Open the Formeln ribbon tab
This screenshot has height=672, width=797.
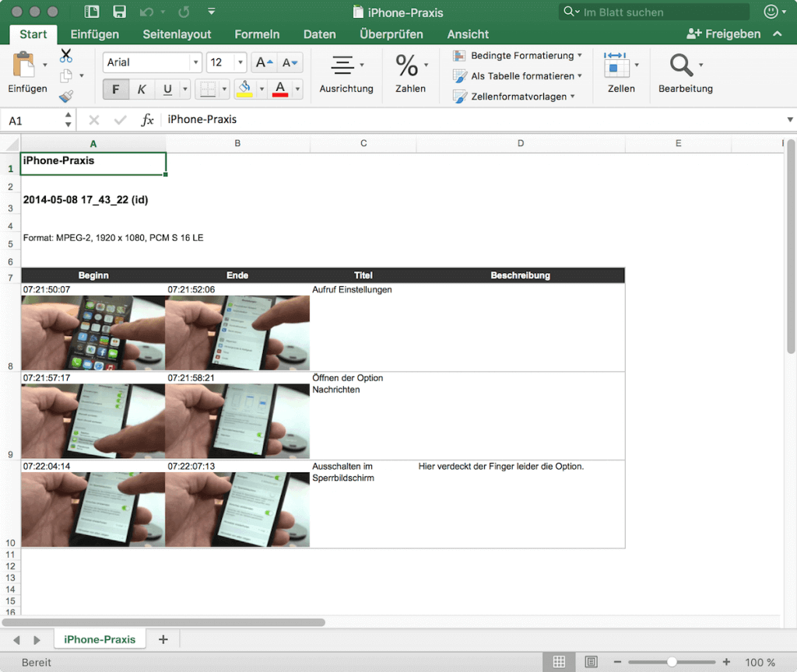click(257, 34)
